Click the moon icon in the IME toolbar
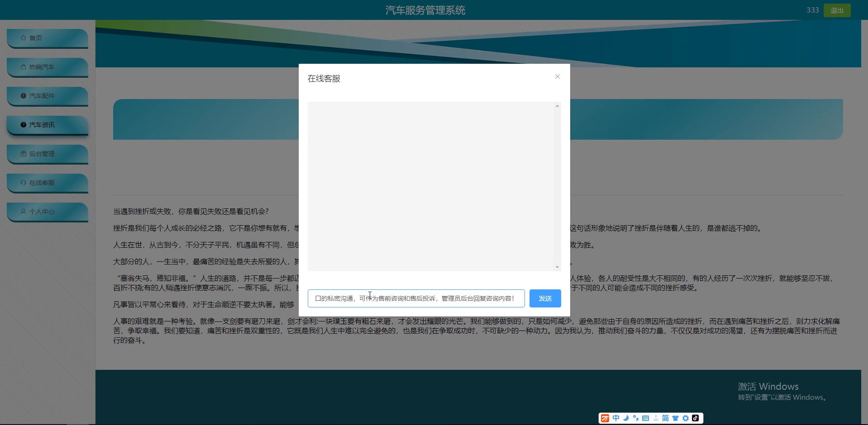The width and height of the screenshot is (868, 425). [626, 418]
